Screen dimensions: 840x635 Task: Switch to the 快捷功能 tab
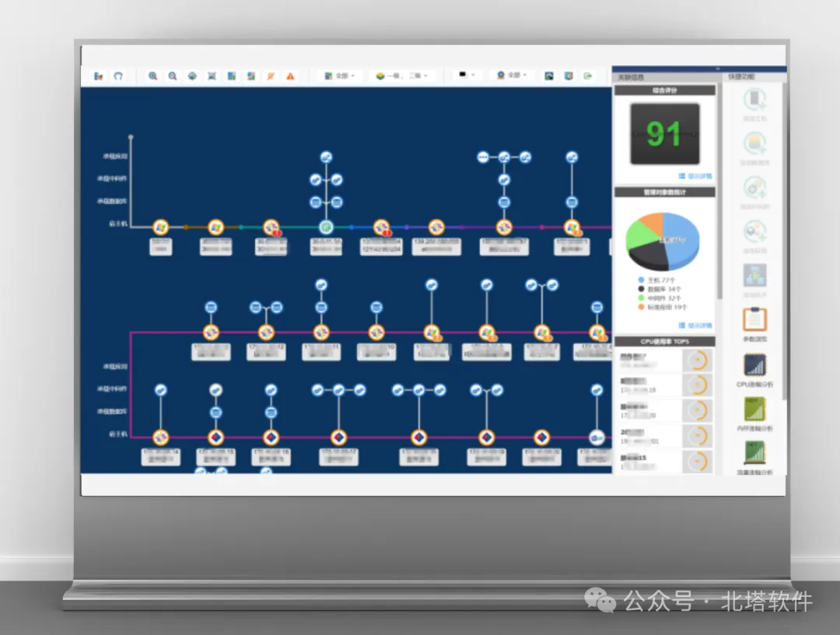point(741,77)
